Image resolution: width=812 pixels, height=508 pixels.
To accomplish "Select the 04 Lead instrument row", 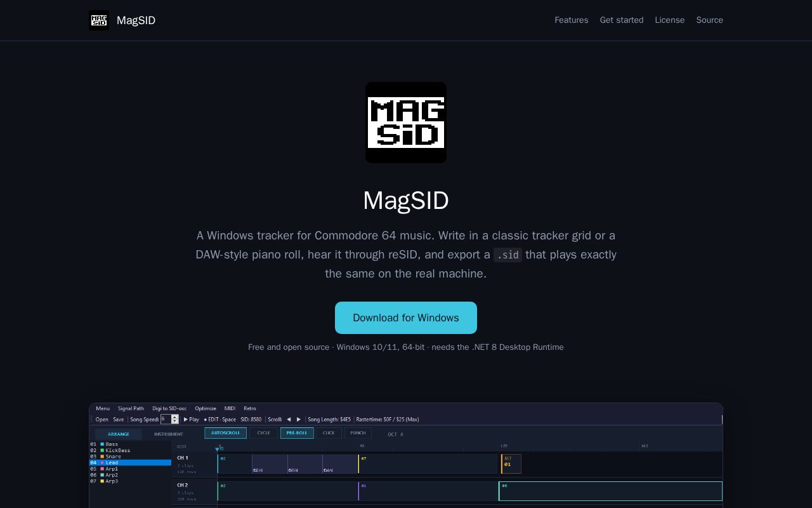I will tap(130, 463).
